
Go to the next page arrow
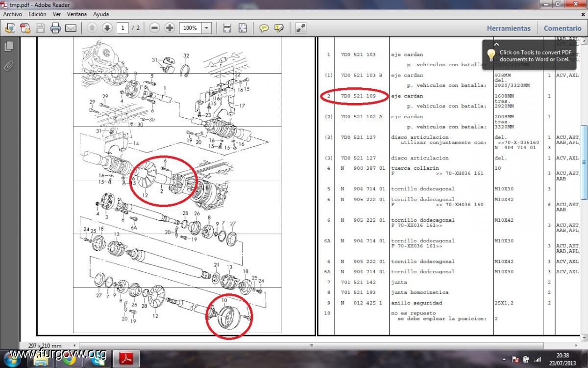pyautogui.click(x=107, y=28)
